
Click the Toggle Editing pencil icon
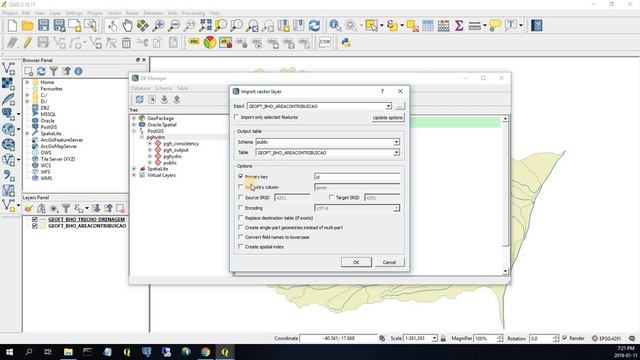(x=27, y=42)
